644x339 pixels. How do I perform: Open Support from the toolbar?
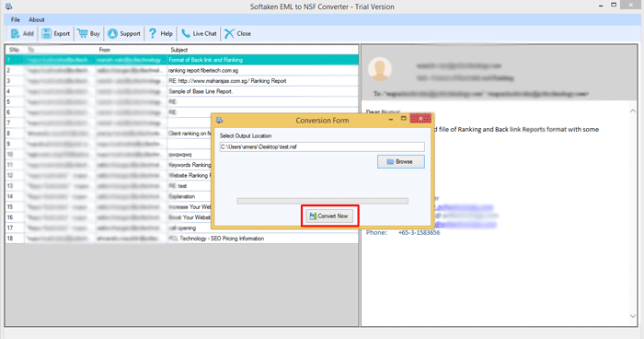click(x=124, y=34)
